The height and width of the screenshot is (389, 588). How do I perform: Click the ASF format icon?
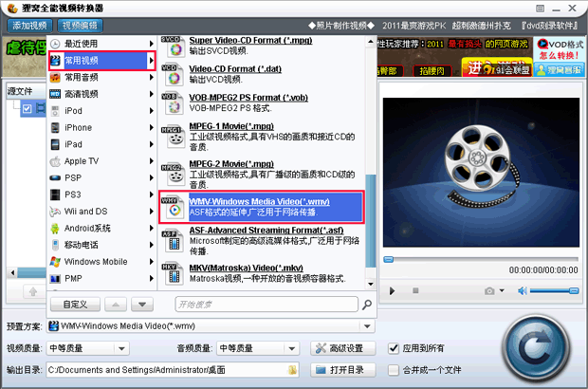174,241
